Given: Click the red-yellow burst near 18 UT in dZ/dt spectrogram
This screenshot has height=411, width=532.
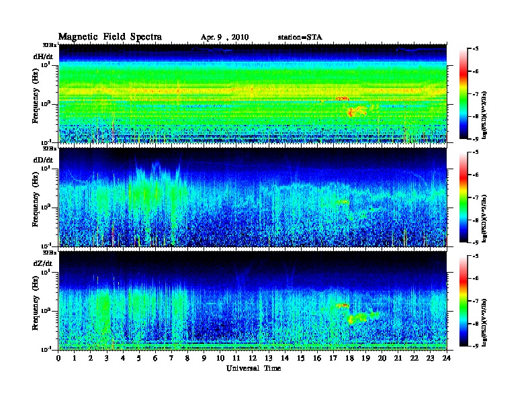Looking at the screenshot, I should click(x=351, y=320).
